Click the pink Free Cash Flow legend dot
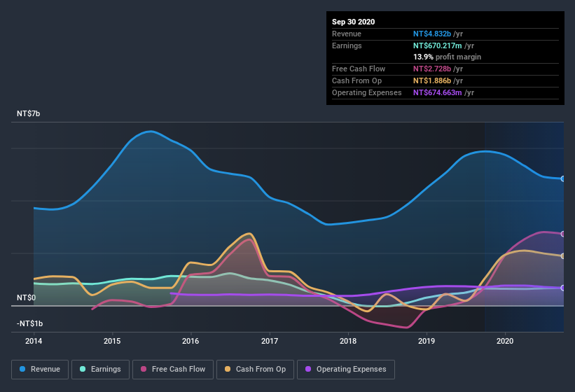This screenshot has height=392, width=575. pos(144,369)
